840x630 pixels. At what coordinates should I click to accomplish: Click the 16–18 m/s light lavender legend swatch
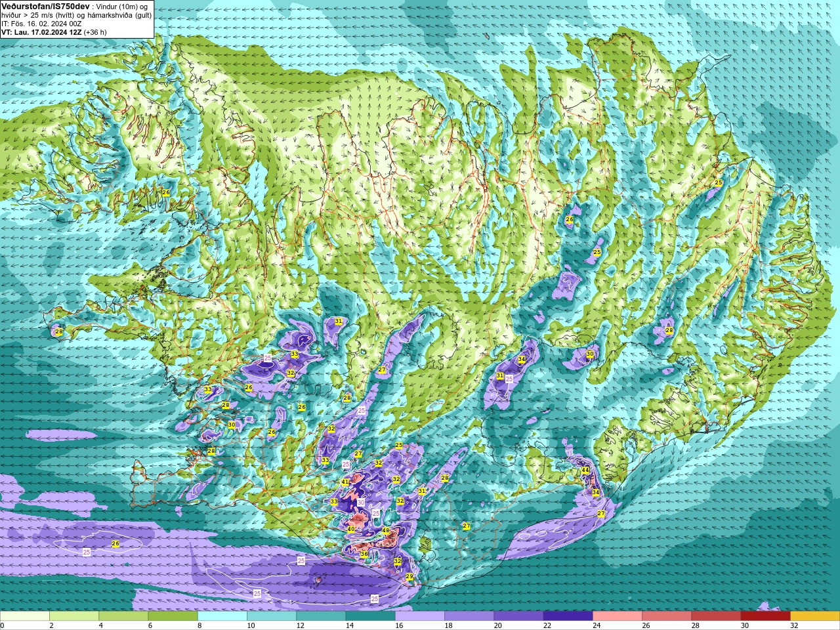tap(420, 616)
